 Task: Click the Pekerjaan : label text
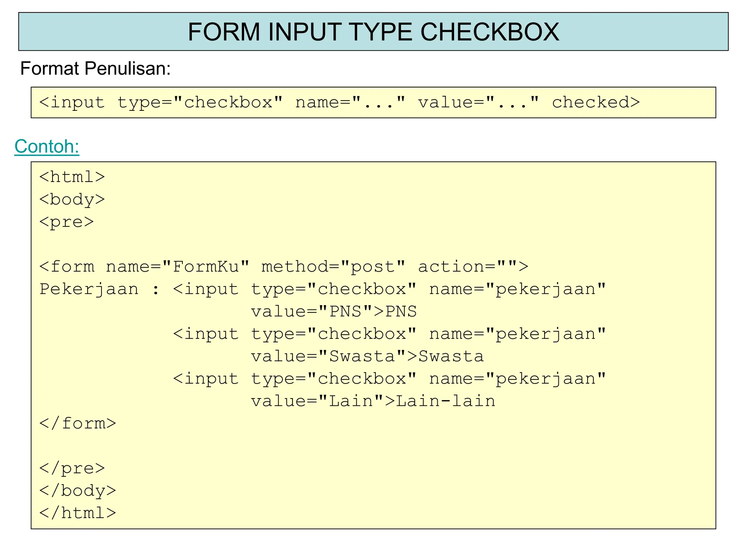(x=99, y=289)
